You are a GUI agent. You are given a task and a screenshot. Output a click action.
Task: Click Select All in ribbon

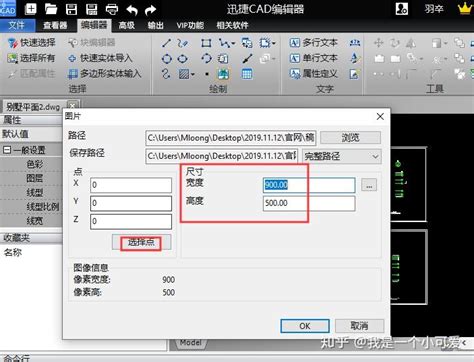click(31, 58)
